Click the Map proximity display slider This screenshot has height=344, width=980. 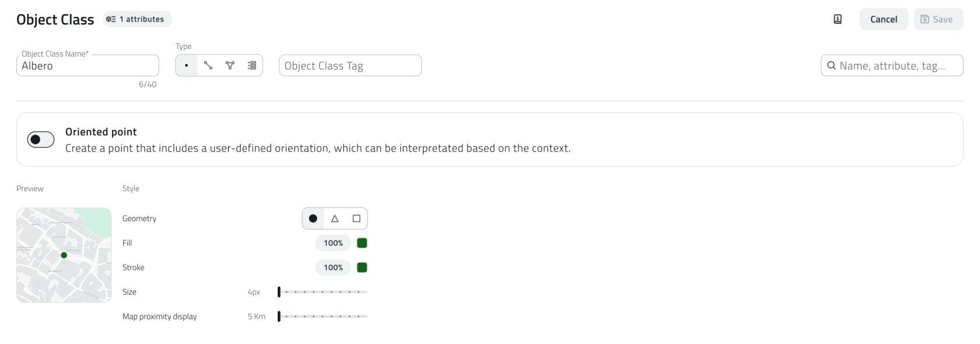pyautogui.click(x=323, y=317)
